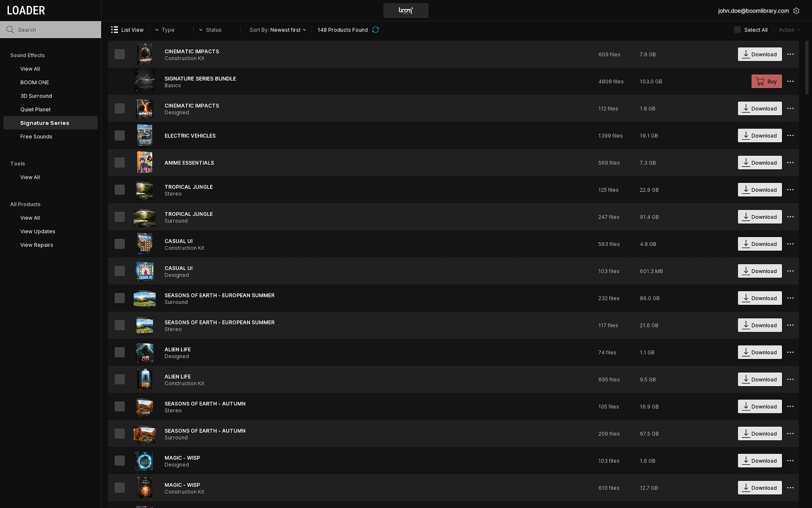Viewport: 812px width, 508px height.
Task: Open more options for Signature Series Bundle
Action: 790,81
